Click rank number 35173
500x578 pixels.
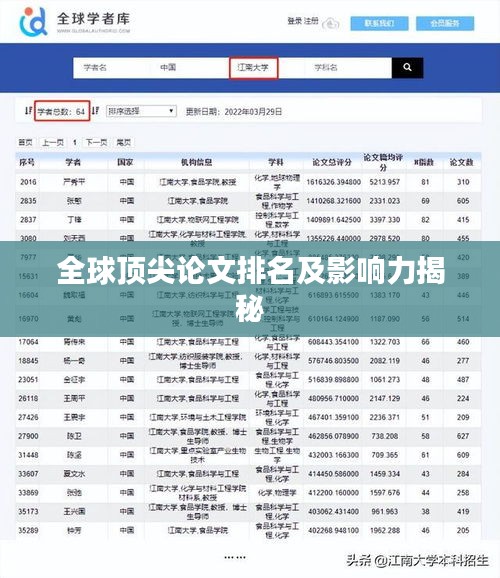(28, 512)
